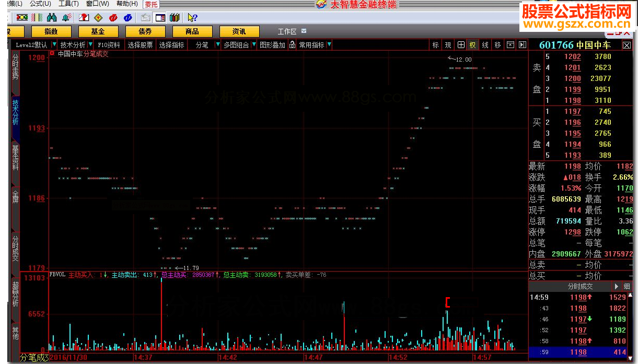
Task: Click the F10资料 button
Action: (x=109, y=45)
